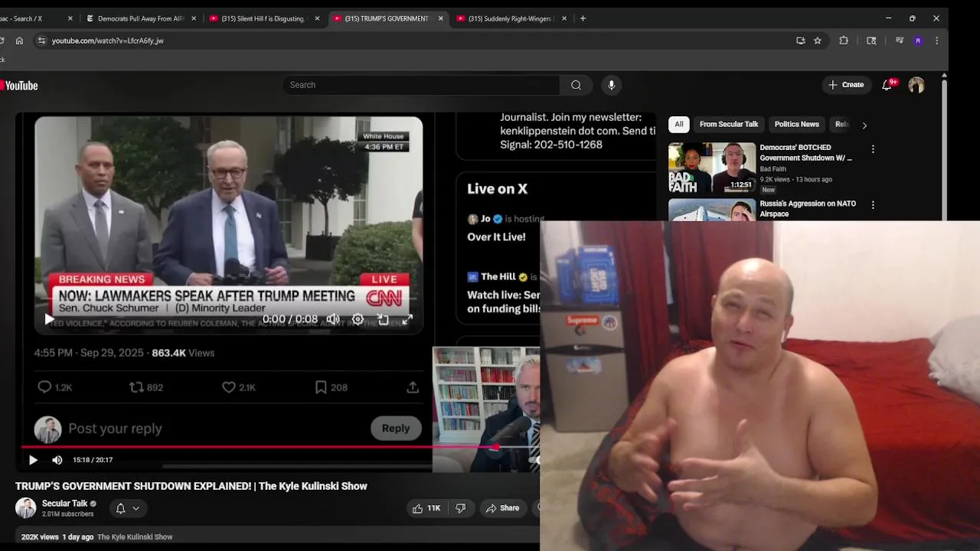The width and height of the screenshot is (980, 551).
Task: Open a new browser tab
Action: (583, 18)
